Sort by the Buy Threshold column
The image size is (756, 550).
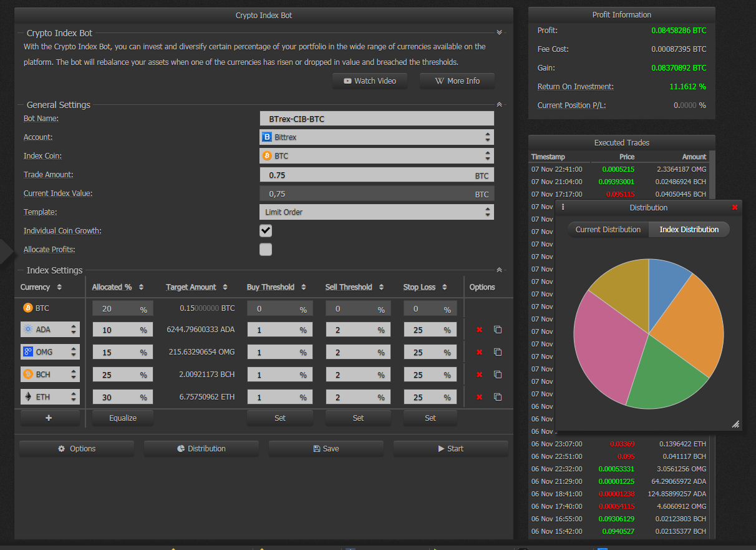click(x=304, y=287)
